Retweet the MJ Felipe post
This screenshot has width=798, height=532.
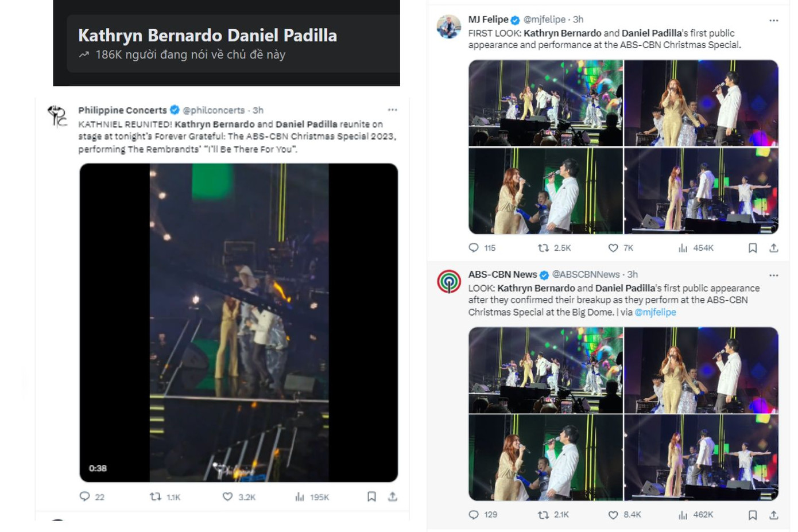(x=543, y=248)
